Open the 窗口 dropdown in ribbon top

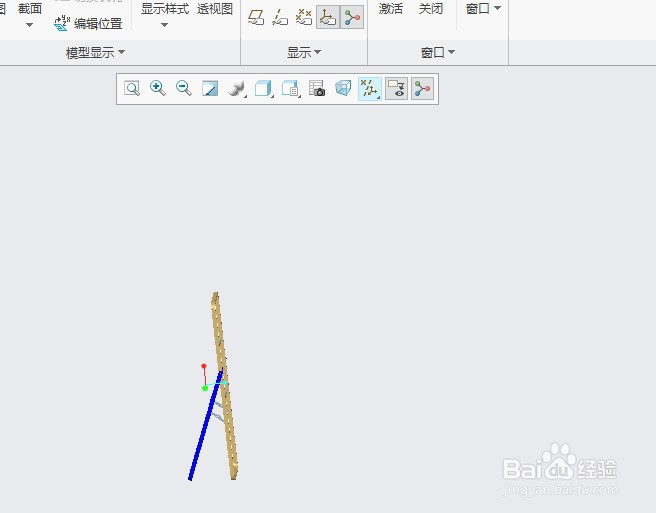click(483, 8)
